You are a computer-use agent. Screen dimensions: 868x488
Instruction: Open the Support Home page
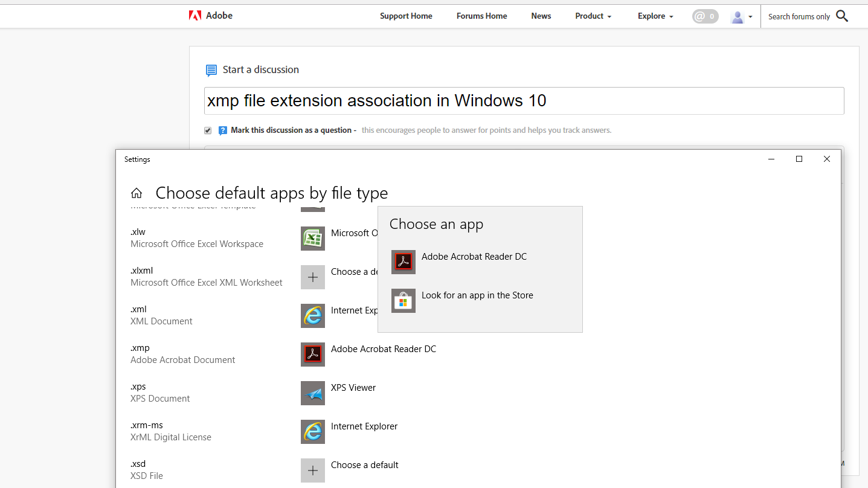coord(406,16)
